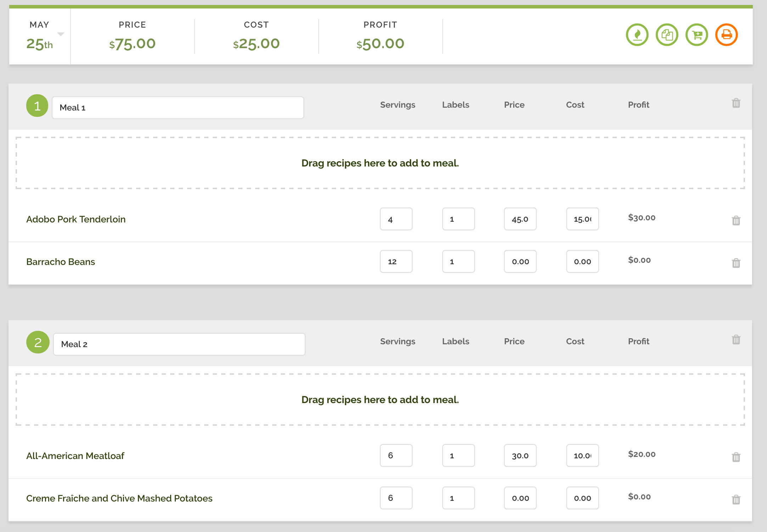Open All-American Meatloaf recipe link
This screenshot has width=767, height=532.
(75, 456)
